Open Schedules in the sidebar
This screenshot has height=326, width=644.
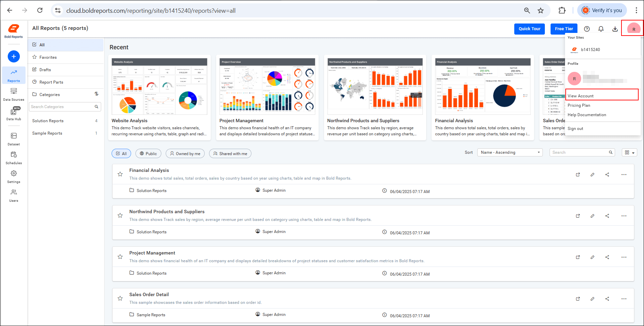pyautogui.click(x=14, y=158)
